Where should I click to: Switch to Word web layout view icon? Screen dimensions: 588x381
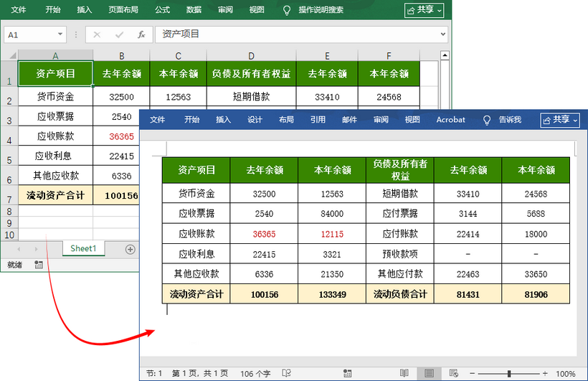point(454,373)
